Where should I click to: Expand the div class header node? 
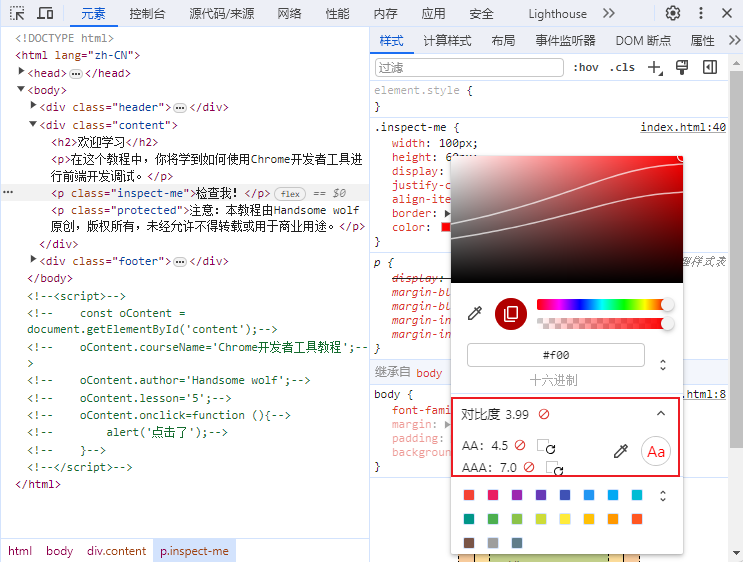[33, 106]
